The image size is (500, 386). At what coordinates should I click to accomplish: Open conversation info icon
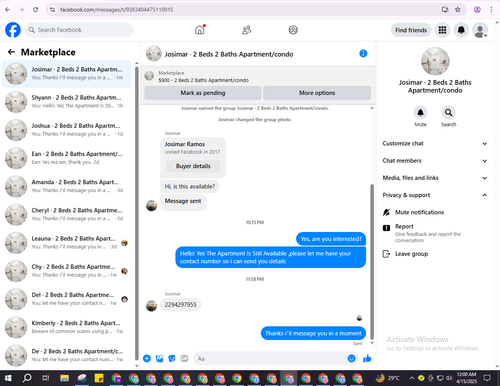coord(363,53)
